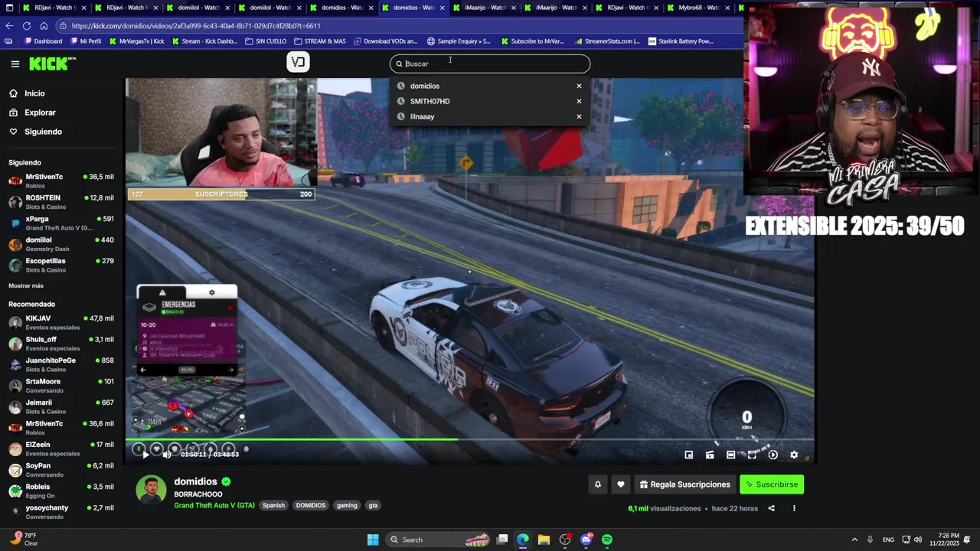The width and height of the screenshot is (980, 551).
Task: Open the Dashboard bookmark
Action: (x=44, y=41)
